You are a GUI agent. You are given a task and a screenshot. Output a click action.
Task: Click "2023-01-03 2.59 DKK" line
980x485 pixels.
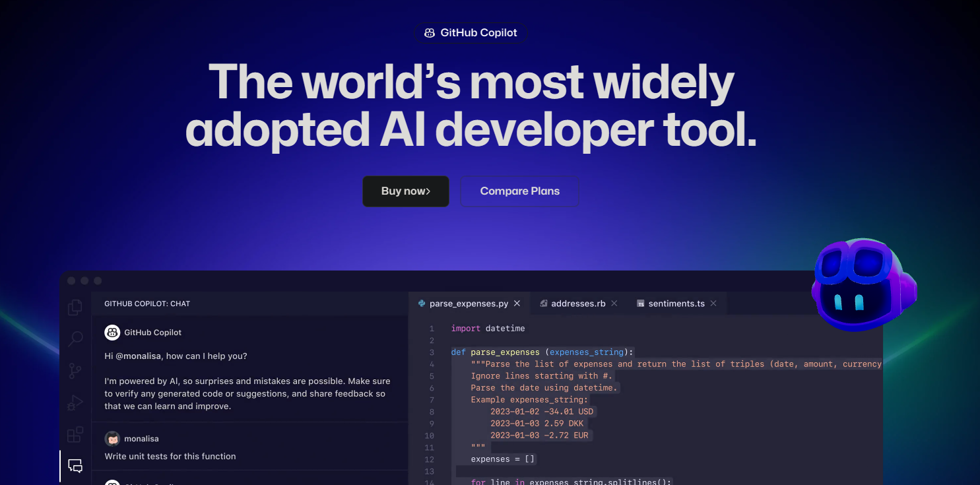click(537, 424)
